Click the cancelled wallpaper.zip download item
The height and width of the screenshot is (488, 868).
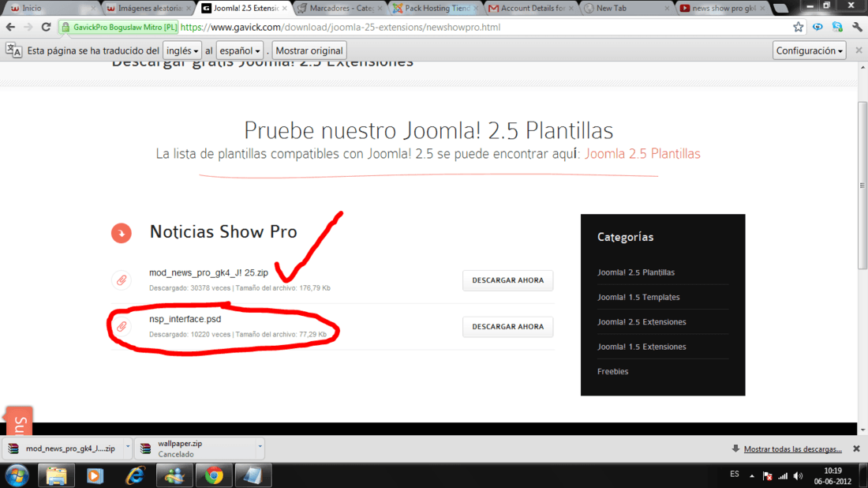click(x=195, y=449)
